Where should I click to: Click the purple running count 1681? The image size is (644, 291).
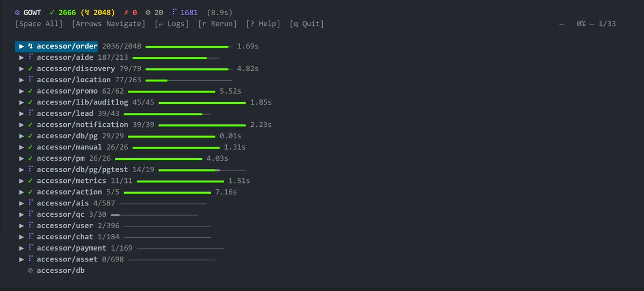pyautogui.click(x=189, y=13)
